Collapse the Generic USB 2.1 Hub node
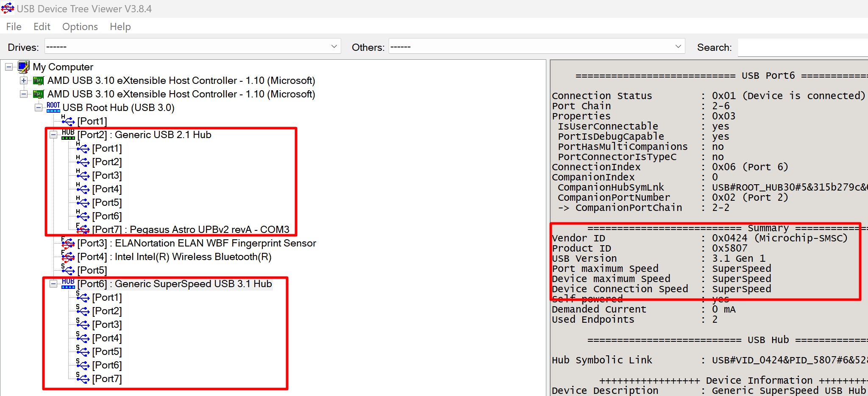Image resolution: width=868 pixels, height=396 pixels. coord(53,135)
